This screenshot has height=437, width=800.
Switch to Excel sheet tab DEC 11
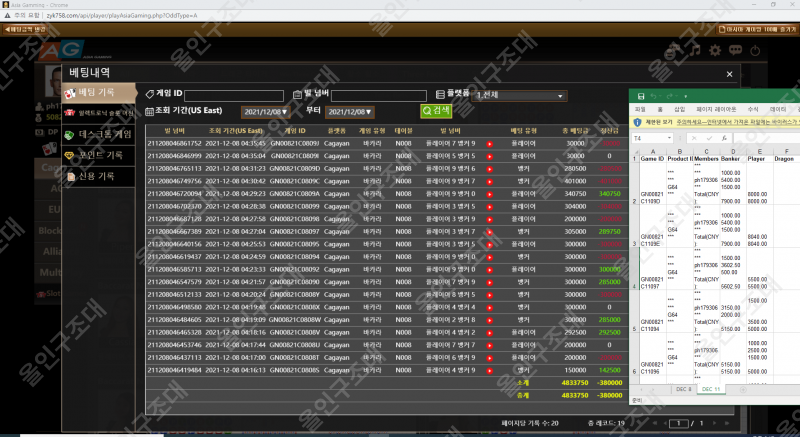point(711,389)
